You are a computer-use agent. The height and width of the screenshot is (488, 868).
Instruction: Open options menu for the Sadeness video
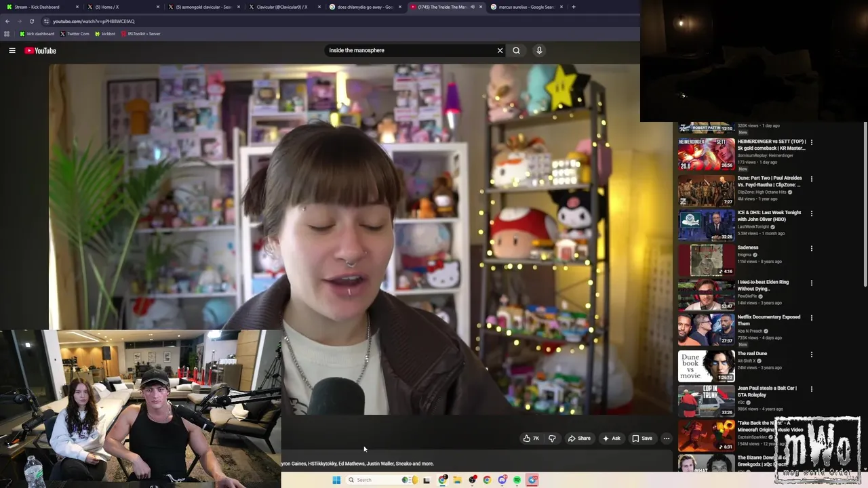tap(811, 249)
